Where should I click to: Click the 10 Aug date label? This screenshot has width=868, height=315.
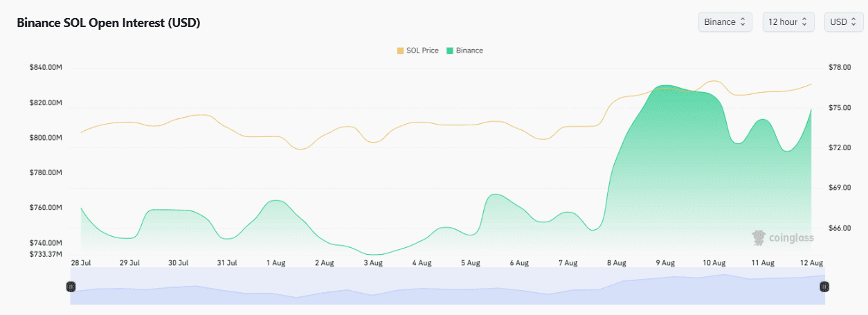click(714, 263)
